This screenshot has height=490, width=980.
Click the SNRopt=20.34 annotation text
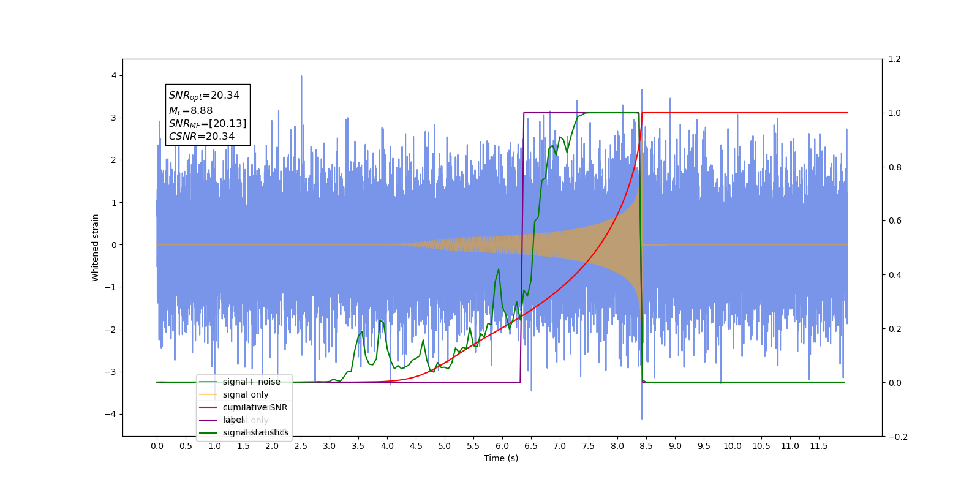coord(204,96)
